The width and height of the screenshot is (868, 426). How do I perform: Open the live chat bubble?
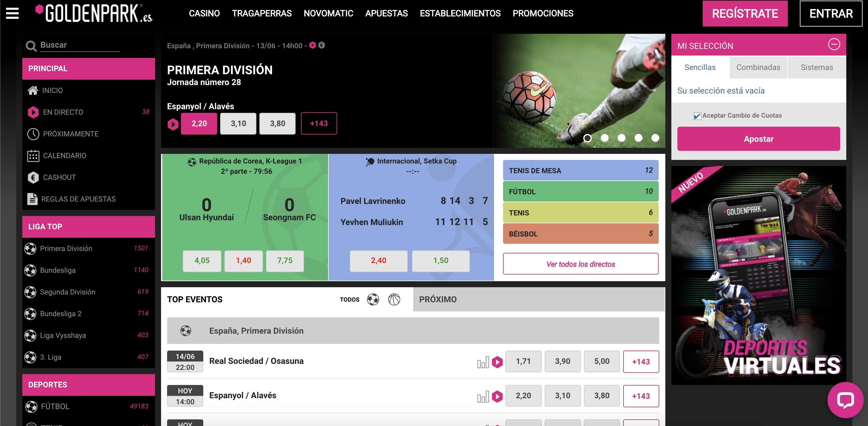point(845,400)
